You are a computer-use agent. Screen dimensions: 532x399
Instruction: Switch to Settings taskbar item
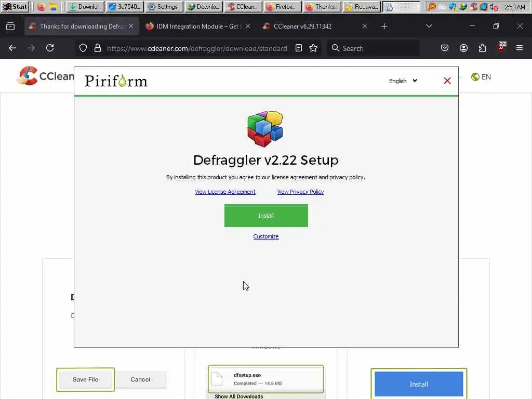pyautogui.click(x=164, y=7)
